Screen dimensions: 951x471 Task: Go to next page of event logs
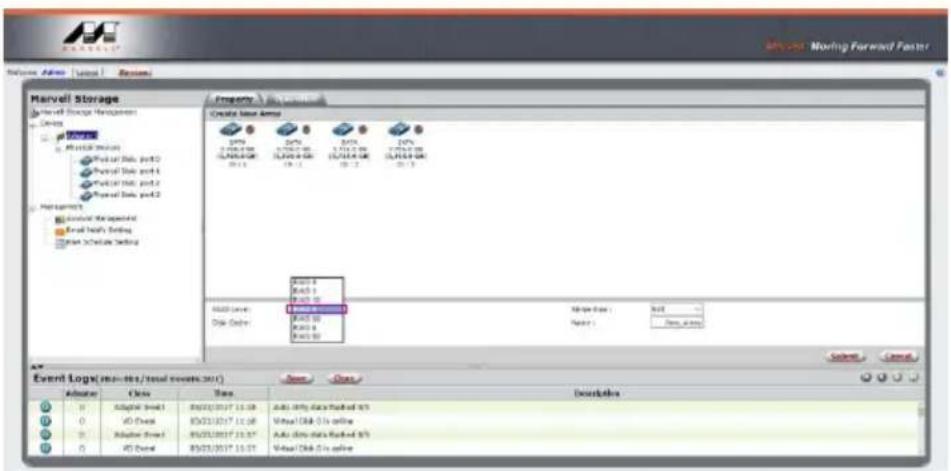tap(898, 378)
